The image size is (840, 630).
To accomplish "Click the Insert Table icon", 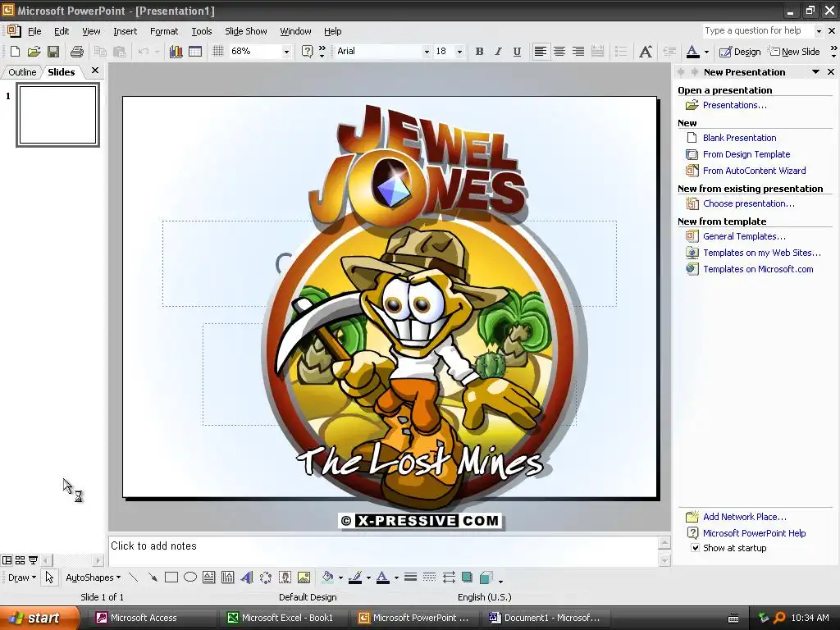I will [195, 52].
